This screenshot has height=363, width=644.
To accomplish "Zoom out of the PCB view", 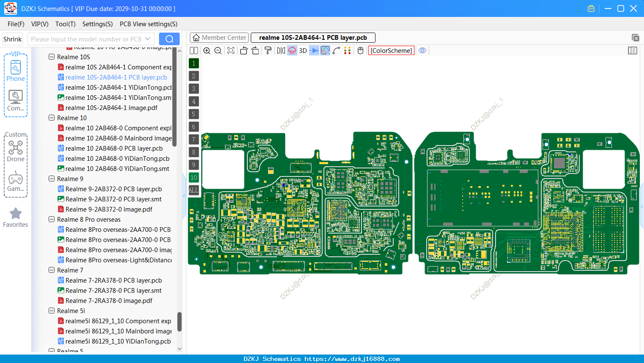I will 218,51.
